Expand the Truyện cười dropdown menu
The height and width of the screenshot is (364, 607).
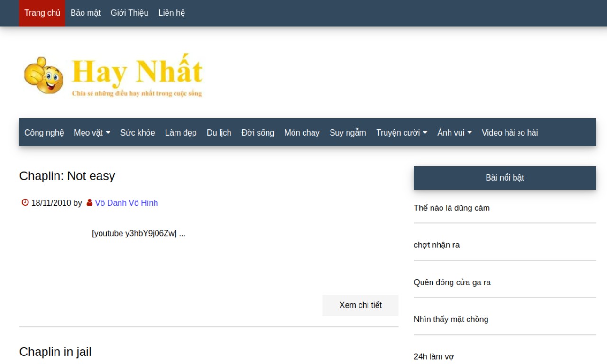click(402, 133)
